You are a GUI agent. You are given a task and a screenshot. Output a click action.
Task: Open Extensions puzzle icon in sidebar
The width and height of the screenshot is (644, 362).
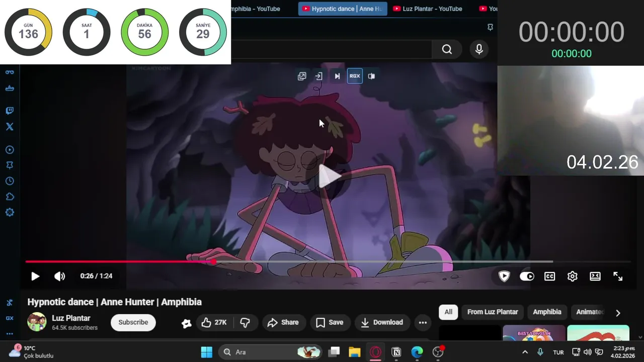[x=10, y=197]
